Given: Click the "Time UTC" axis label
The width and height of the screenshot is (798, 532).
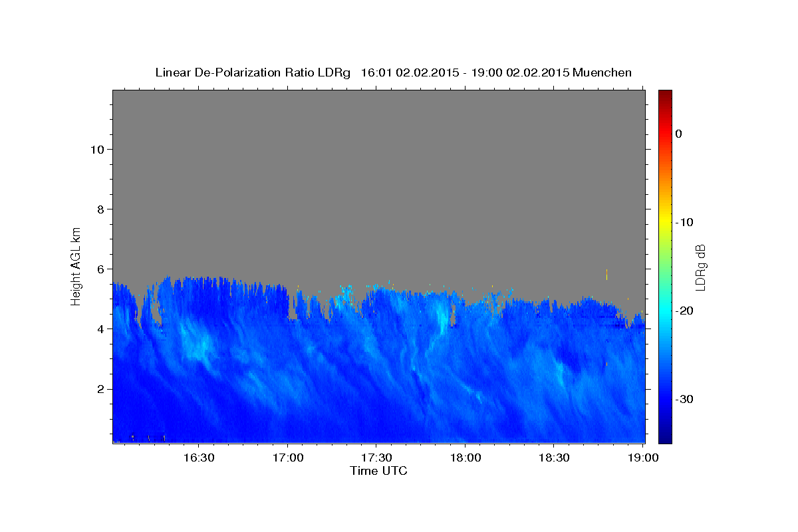Looking at the screenshot, I should point(378,471).
